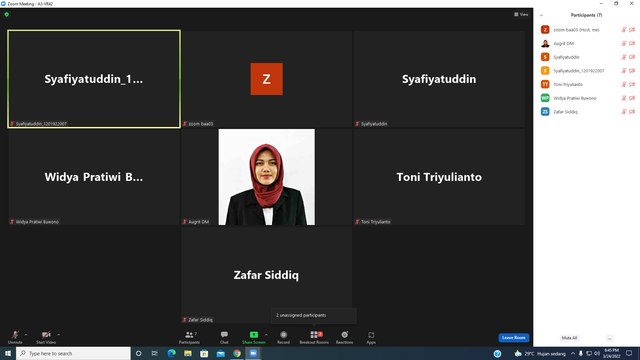Select zoom baa03 (Host, me) in participants list

point(587,30)
